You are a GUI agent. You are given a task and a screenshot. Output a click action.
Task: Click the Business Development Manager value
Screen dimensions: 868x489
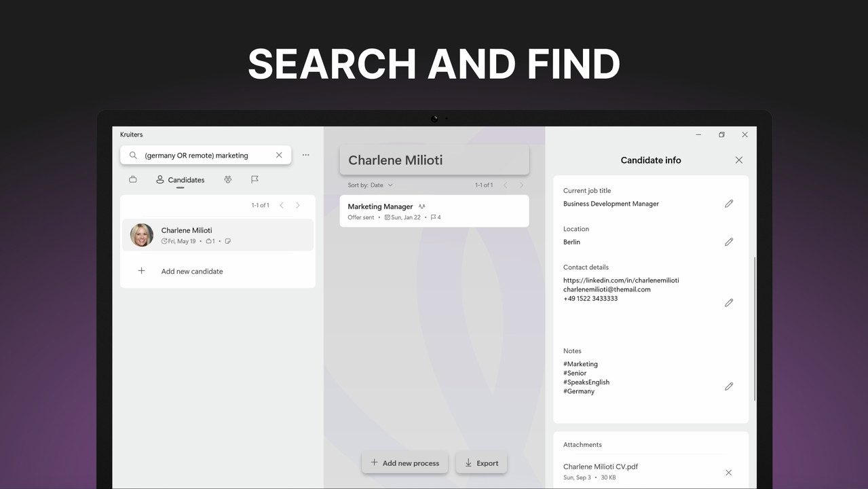(x=611, y=204)
